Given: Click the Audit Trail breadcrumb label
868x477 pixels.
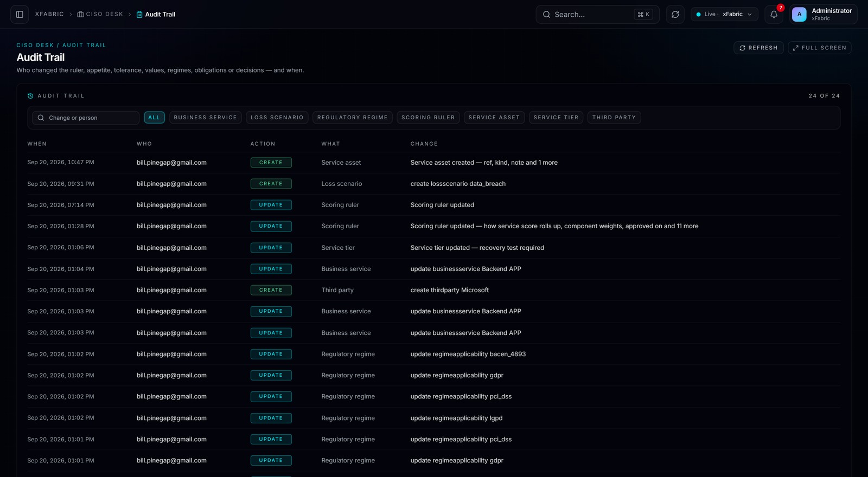Looking at the screenshot, I should pos(160,15).
